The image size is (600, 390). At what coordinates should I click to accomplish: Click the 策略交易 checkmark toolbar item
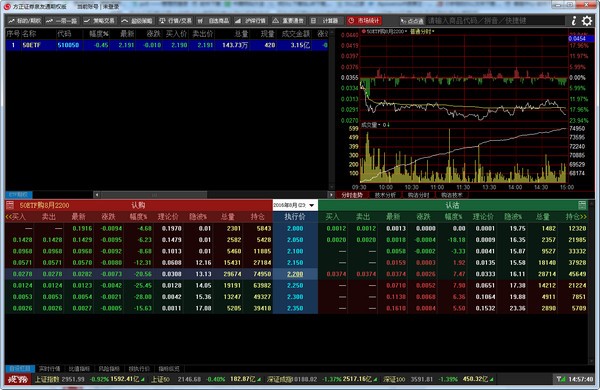coord(99,21)
